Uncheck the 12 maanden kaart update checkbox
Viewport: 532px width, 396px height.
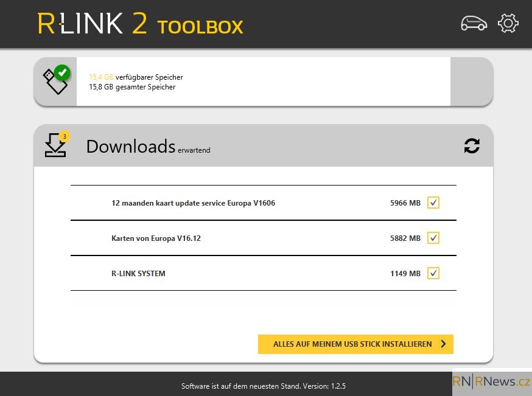tap(433, 203)
